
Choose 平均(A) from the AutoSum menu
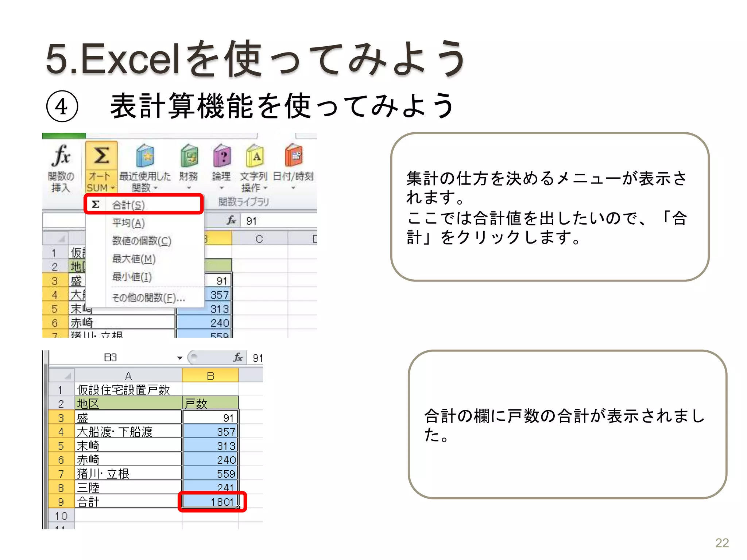144,223
